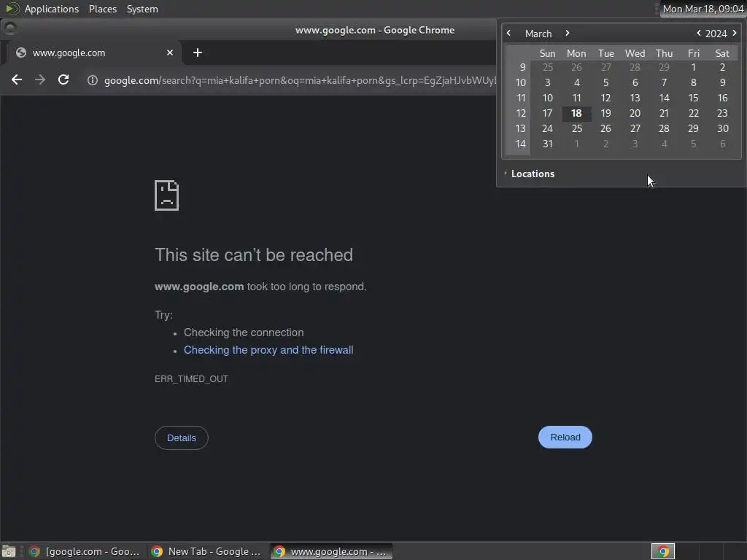Click Applications menu logo icon
The width and height of the screenshot is (747, 560).
(12, 9)
